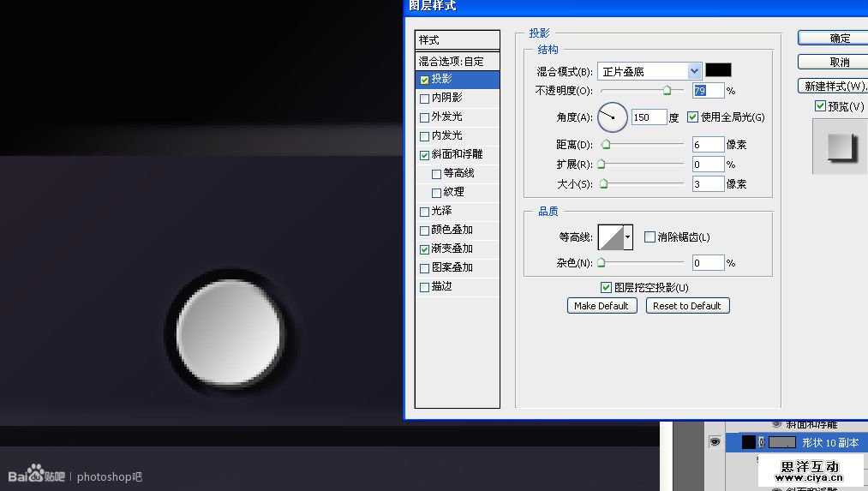Click the vector mask thumbnail of 形状 10 副本
The height and width of the screenshot is (491, 868).
(x=781, y=442)
